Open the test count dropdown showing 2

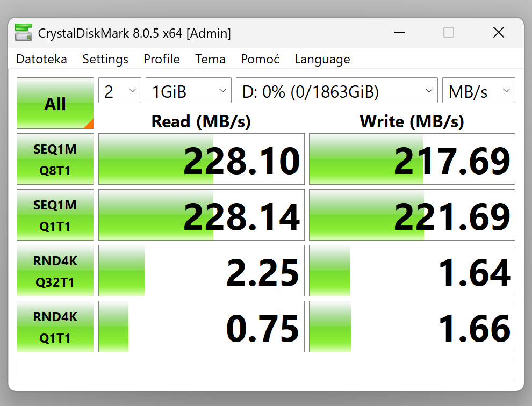coord(120,91)
